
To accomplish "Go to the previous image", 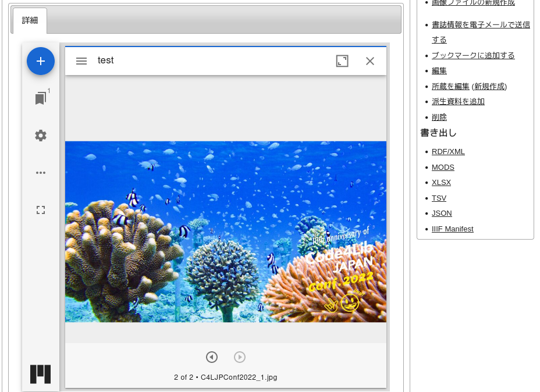I will click(x=212, y=357).
